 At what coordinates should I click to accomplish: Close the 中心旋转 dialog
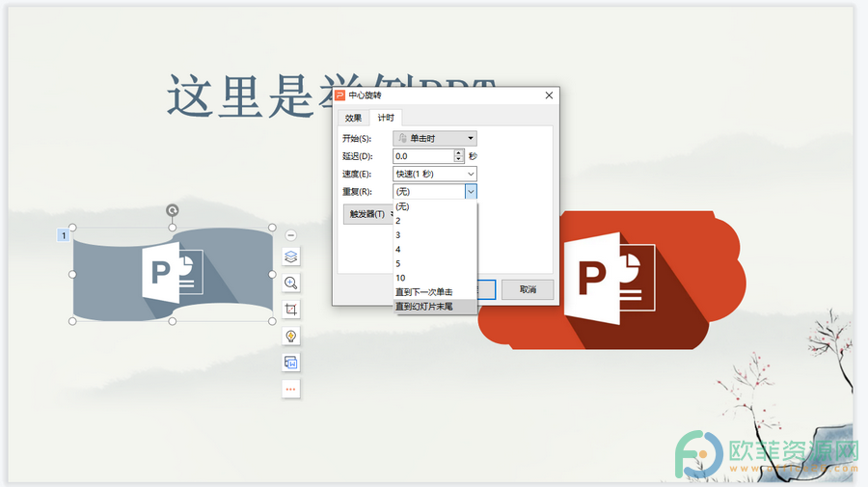(549, 95)
